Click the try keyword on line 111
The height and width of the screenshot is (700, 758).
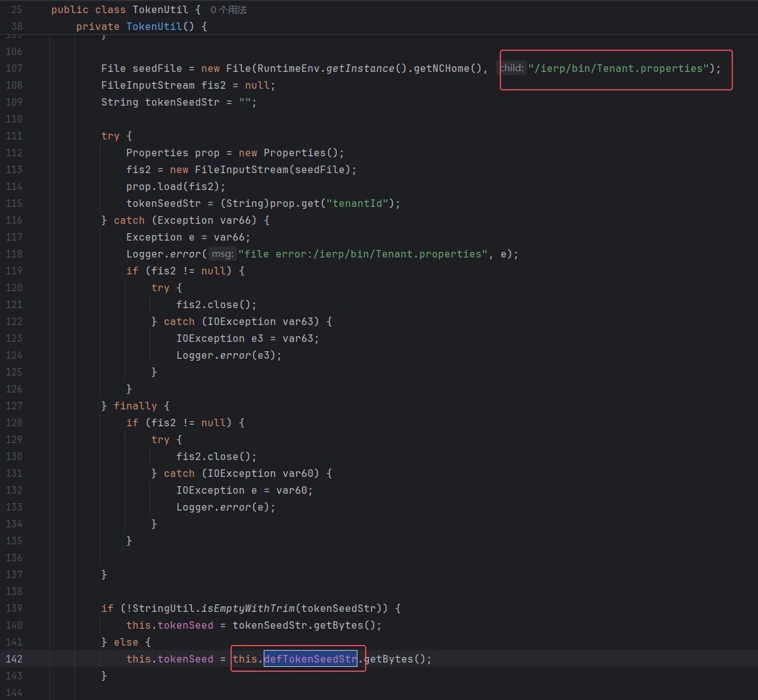tap(111, 136)
